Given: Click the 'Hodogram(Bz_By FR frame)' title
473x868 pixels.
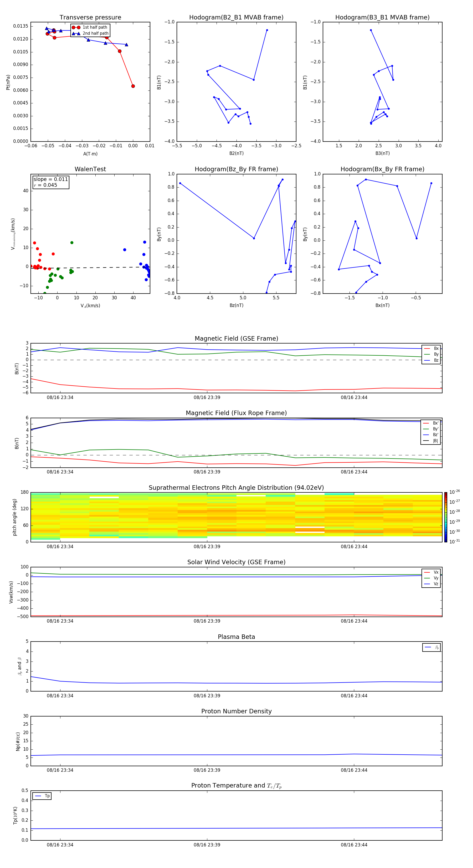Looking at the screenshot, I should point(236,169).
